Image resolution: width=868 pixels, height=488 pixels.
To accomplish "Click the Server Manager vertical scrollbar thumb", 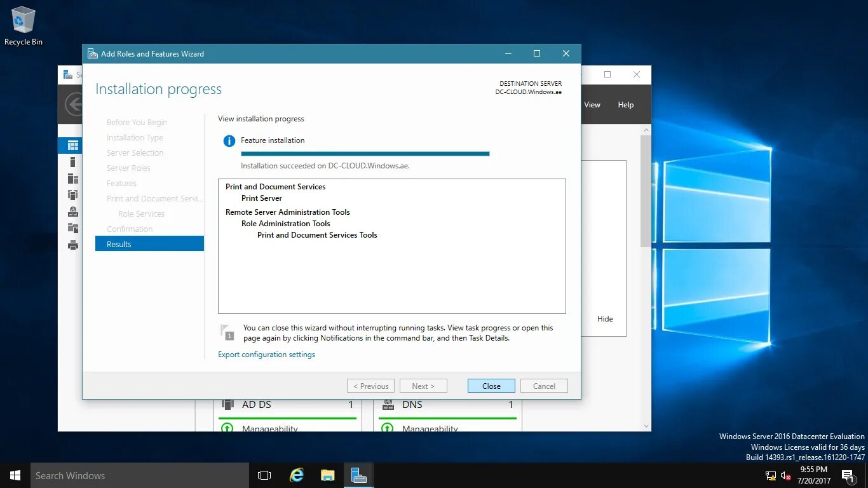I will point(646,191).
